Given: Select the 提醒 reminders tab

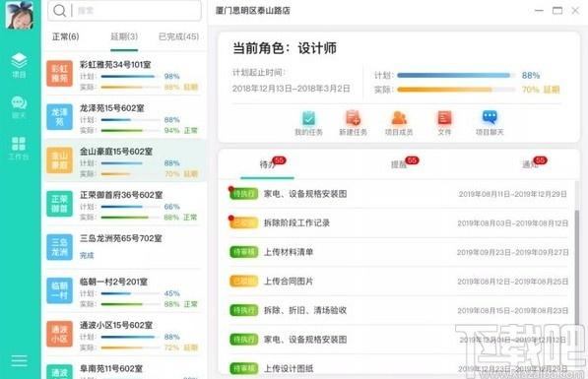Looking at the screenshot, I should (399, 164).
